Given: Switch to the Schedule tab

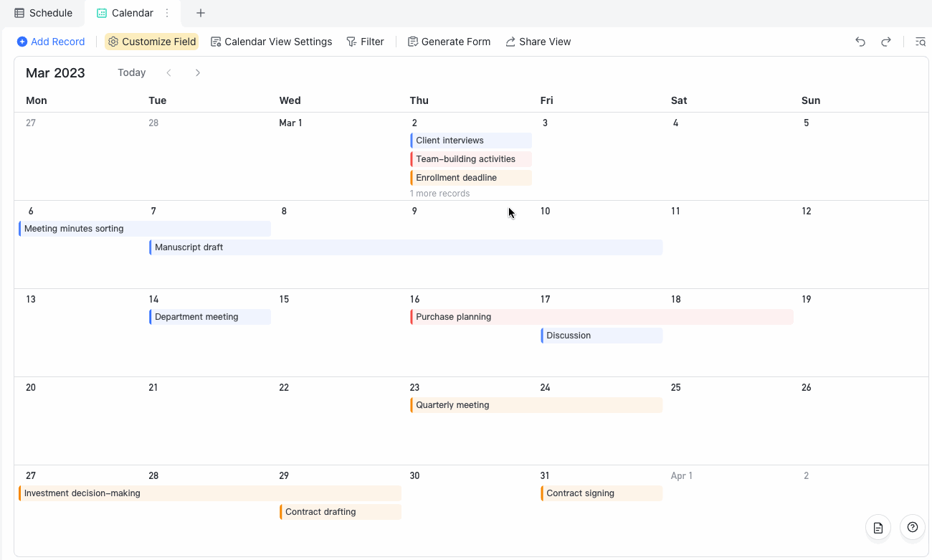Looking at the screenshot, I should pos(43,13).
